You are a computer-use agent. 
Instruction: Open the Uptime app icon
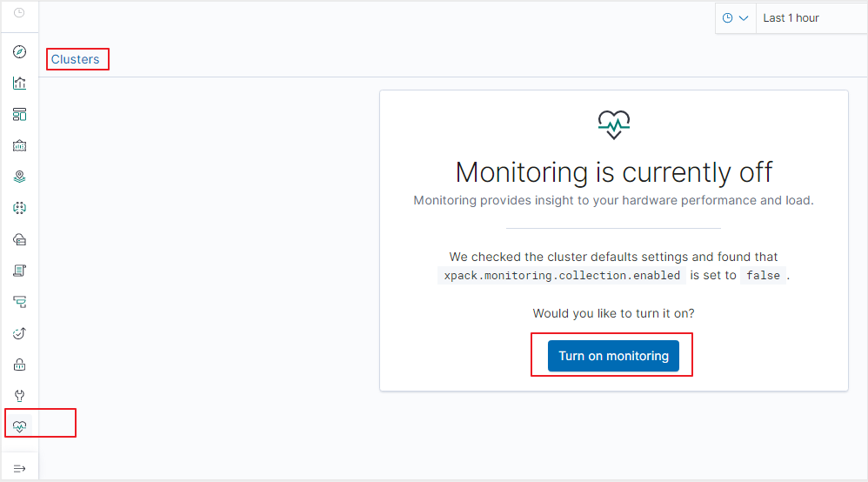[x=19, y=333]
